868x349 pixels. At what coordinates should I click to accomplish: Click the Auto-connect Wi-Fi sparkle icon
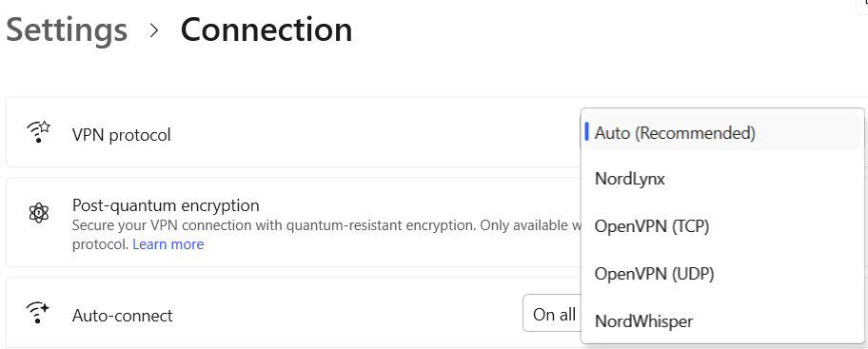[x=38, y=313]
